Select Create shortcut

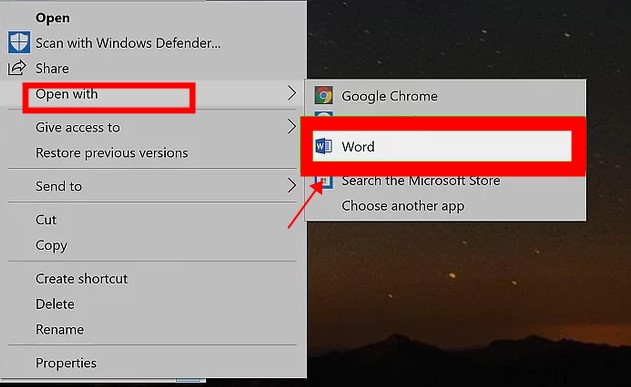(x=82, y=279)
